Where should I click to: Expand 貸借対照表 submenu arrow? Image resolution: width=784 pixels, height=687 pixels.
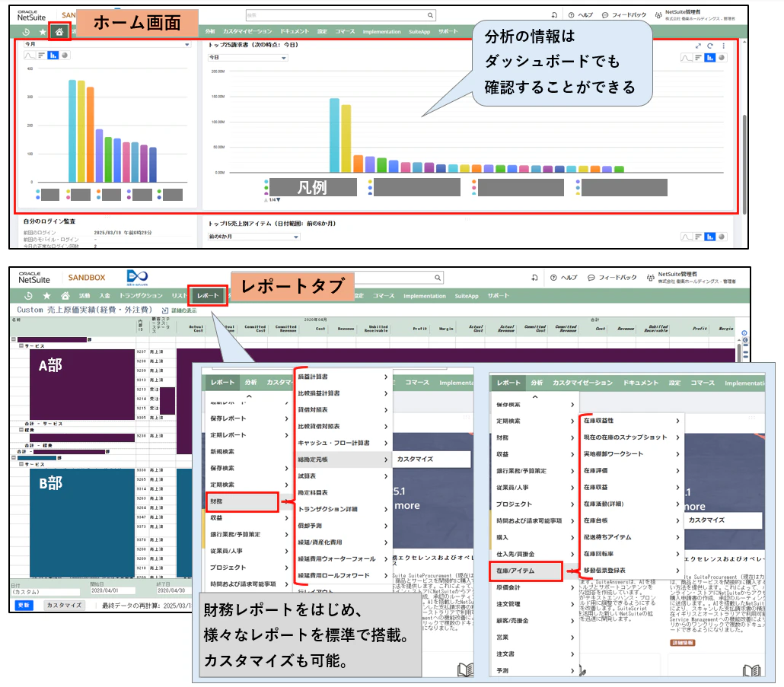(x=385, y=410)
